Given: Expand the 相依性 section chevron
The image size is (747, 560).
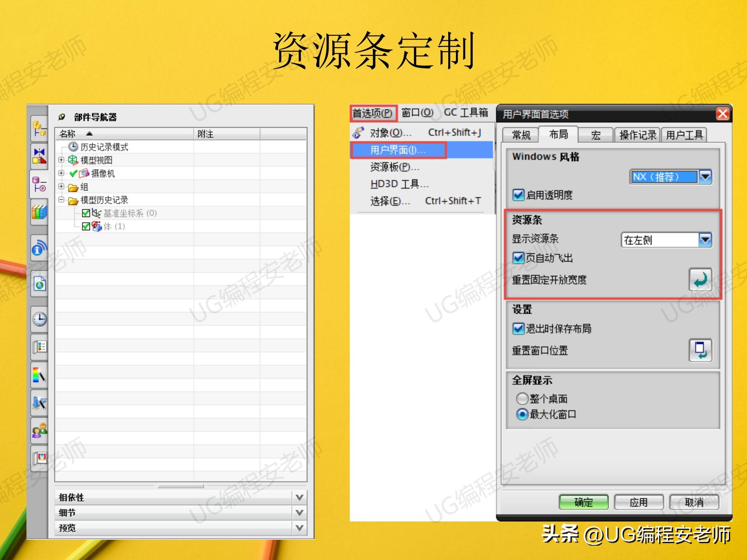Looking at the screenshot, I should pos(299,497).
